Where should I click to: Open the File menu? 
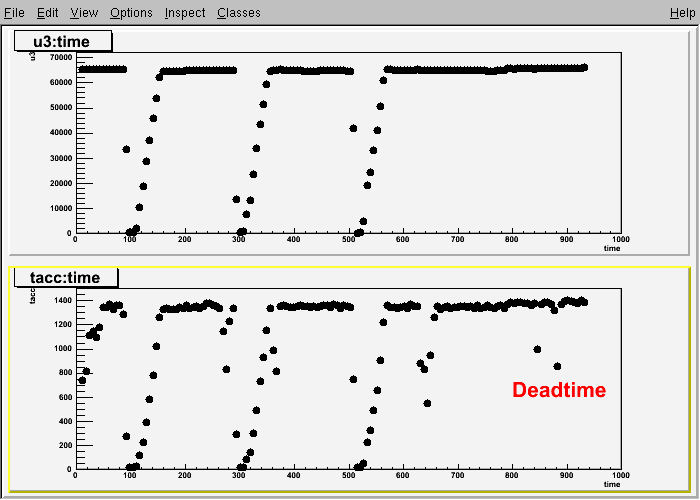pos(14,12)
